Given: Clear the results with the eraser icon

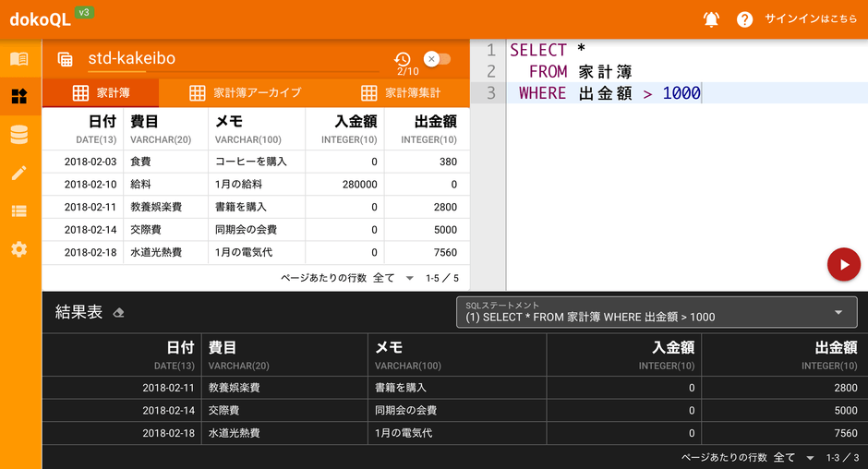Looking at the screenshot, I should coord(118,313).
